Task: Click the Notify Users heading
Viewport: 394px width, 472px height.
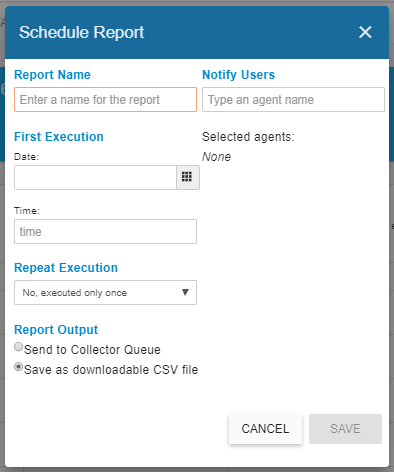Action: (x=239, y=75)
